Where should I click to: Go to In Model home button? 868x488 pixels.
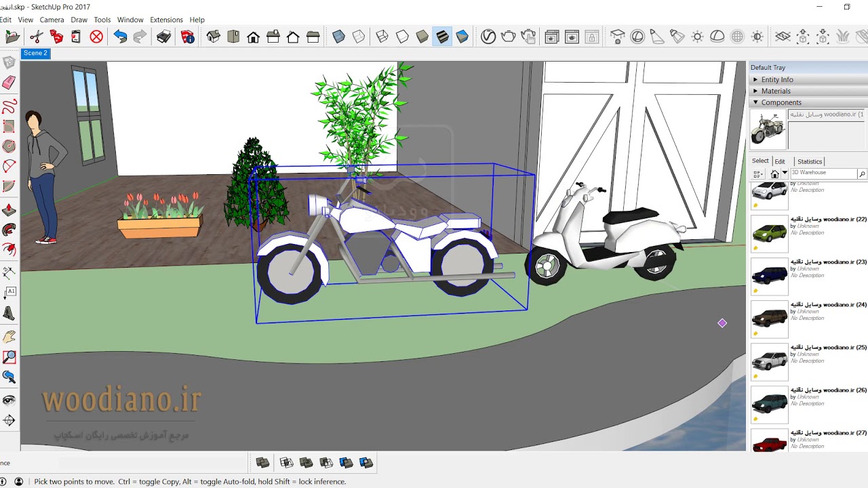click(x=775, y=174)
